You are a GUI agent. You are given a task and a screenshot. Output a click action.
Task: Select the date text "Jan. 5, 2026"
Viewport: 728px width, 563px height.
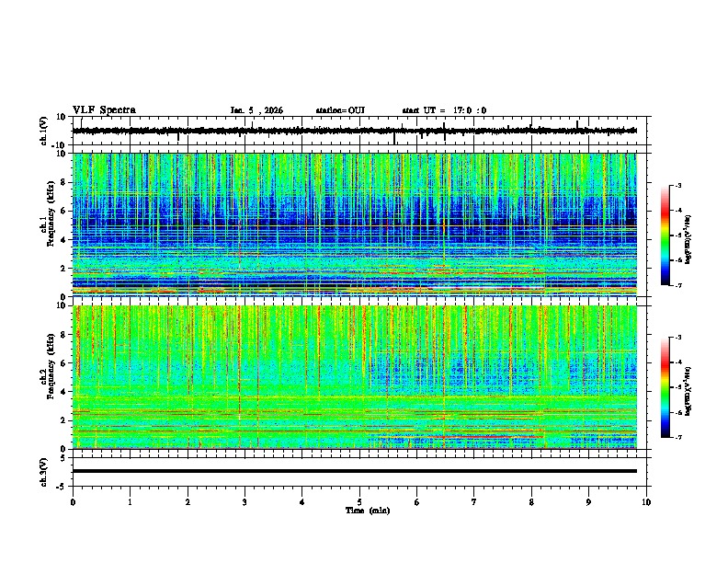(256, 110)
